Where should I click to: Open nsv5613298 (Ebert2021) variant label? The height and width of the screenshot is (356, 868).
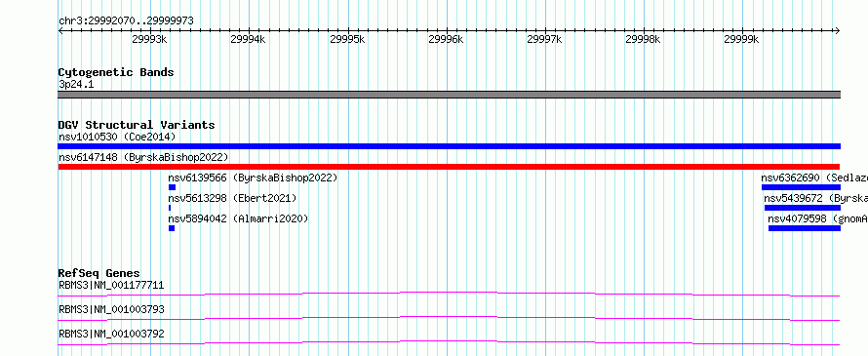232,198
